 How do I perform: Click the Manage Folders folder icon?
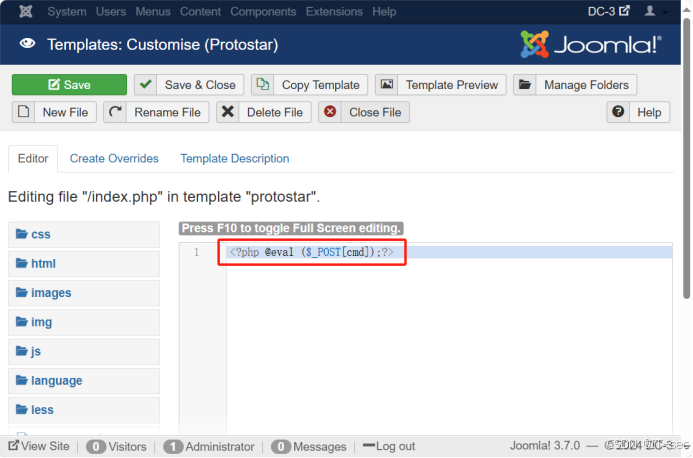(x=525, y=84)
